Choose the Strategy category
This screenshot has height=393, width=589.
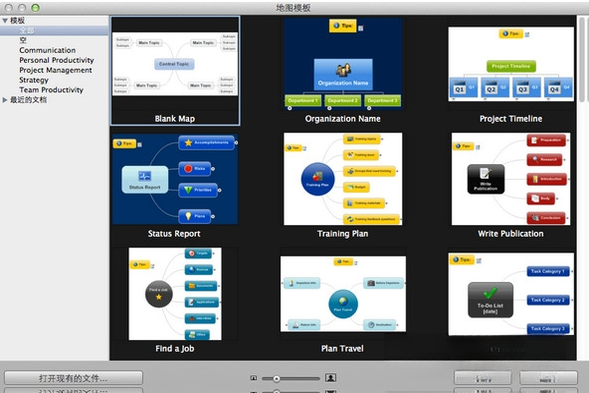click(x=34, y=80)
